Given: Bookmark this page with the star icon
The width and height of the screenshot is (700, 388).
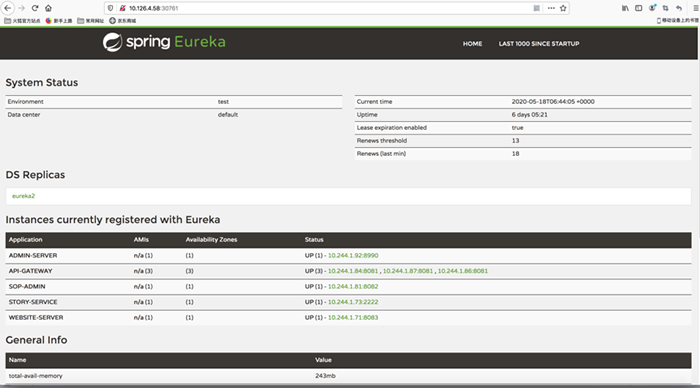Looking at the screenshot, I should [x=563, y=8].
